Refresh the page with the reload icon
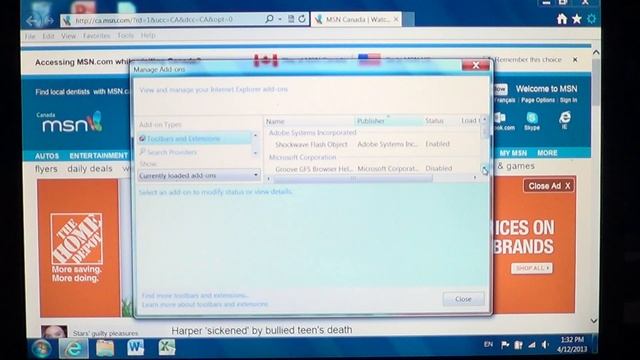Screen dimensions: 640x360 tap(302, 19)
